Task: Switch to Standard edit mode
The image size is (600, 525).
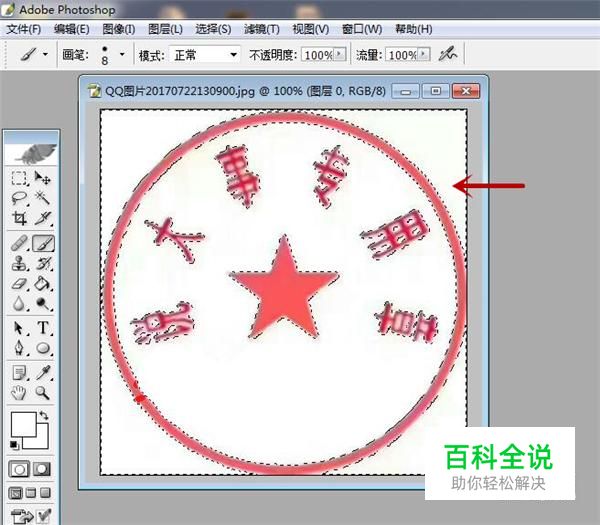Action: click(19, 469)
